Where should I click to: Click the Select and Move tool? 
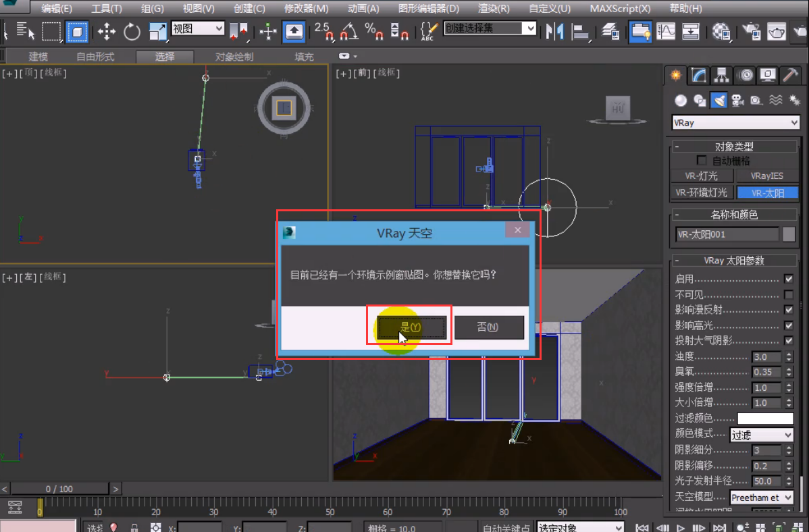click(107, 31)
